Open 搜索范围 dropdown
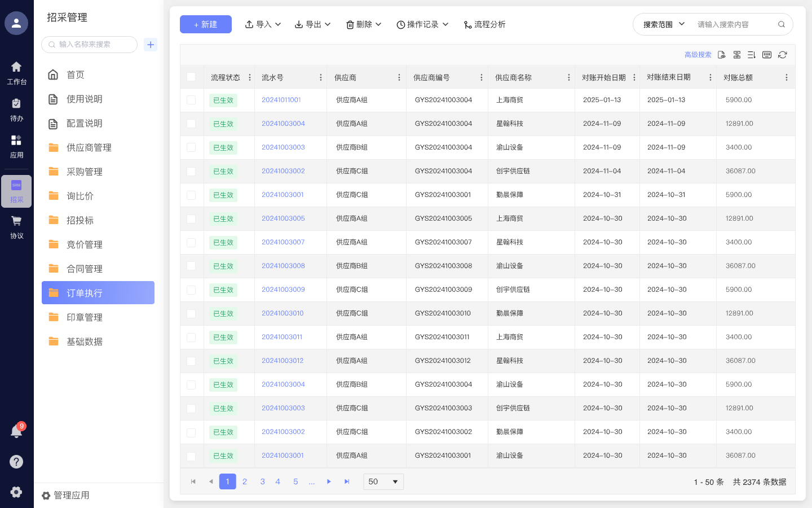The width and height of the screenshot is (812, 508). [x=664, y=24]
